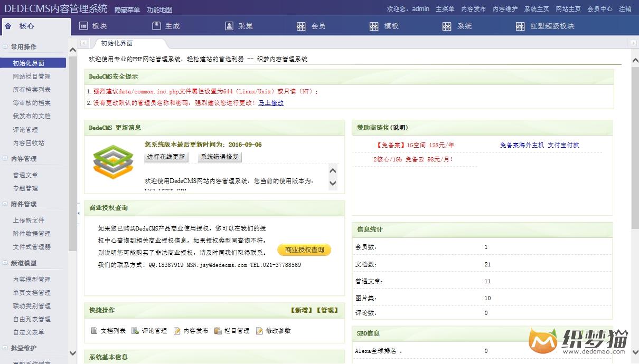
Task: Open 内容维护 from the top bar
Action: click(505, 9)
